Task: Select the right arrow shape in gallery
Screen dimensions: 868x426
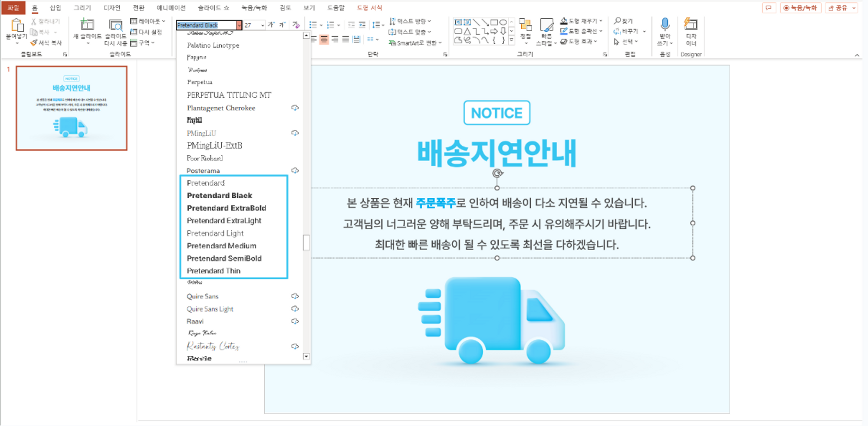Action: 494,31
